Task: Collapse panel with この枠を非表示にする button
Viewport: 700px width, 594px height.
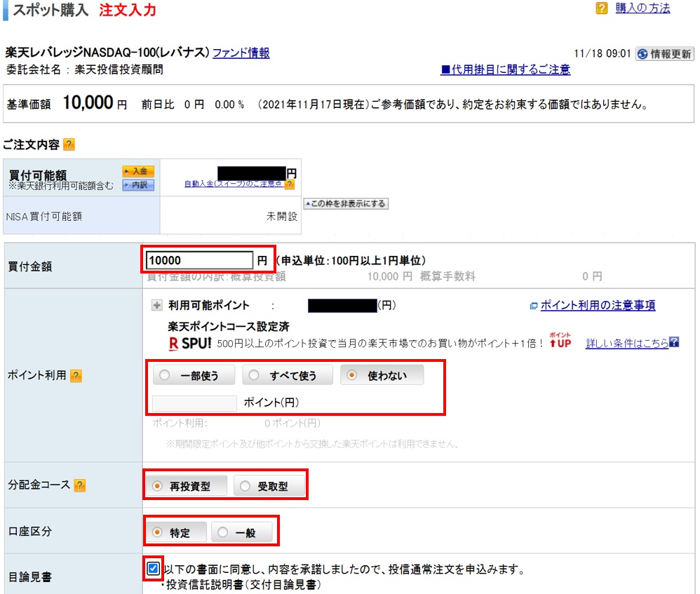Action: 346,203
